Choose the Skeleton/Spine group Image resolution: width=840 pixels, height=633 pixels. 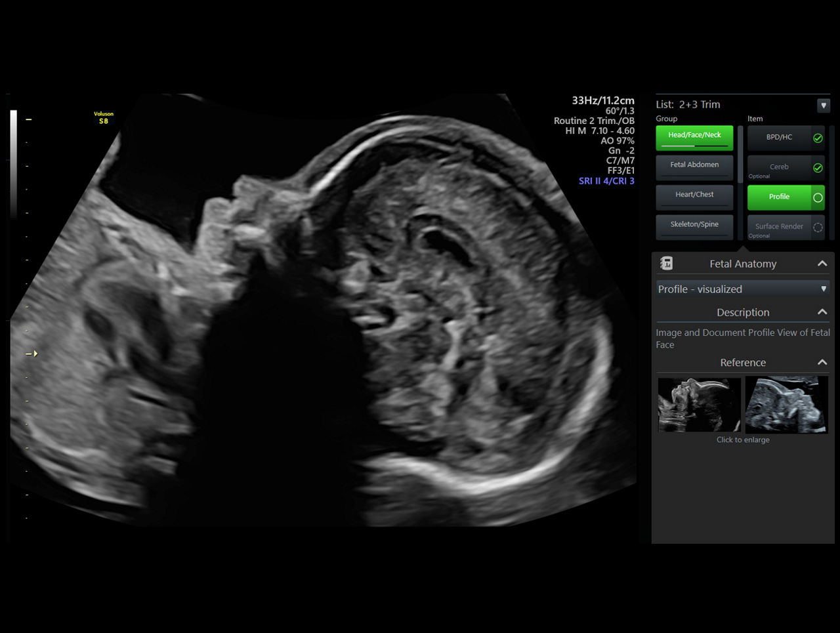click(694, 226)
